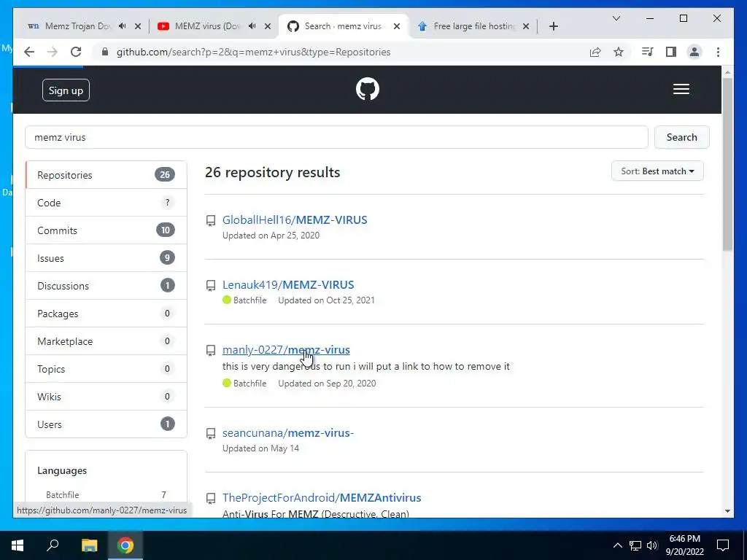Image resolution: width=747 pixels, height=560 pixels.
Task: Click the Batchfile label under Lenauk419/MEMZ-VIRUS
Action: 249,300
